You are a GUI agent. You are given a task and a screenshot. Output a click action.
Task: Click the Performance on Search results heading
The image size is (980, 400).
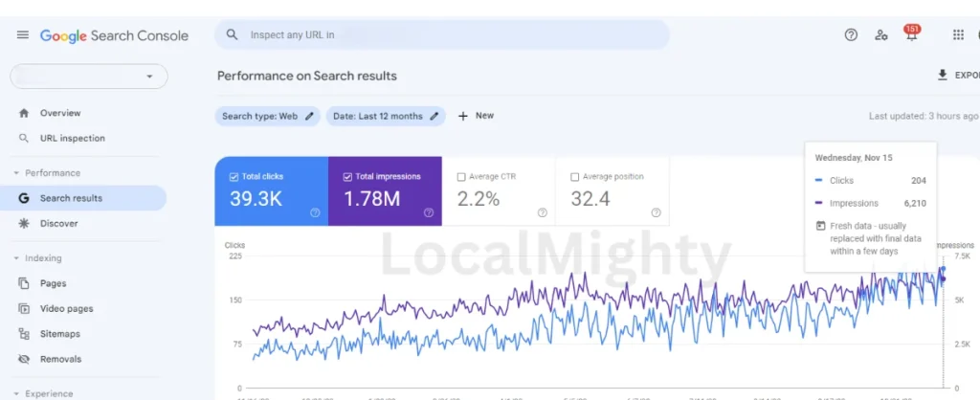pyautogui.click(x=307, y=76)
